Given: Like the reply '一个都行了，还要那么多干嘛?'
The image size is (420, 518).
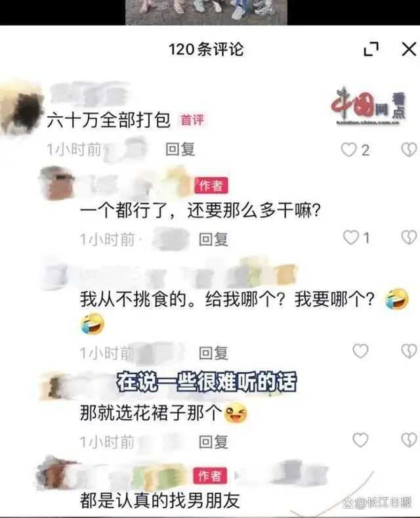Looking at the screenshot, I should 350,237.
